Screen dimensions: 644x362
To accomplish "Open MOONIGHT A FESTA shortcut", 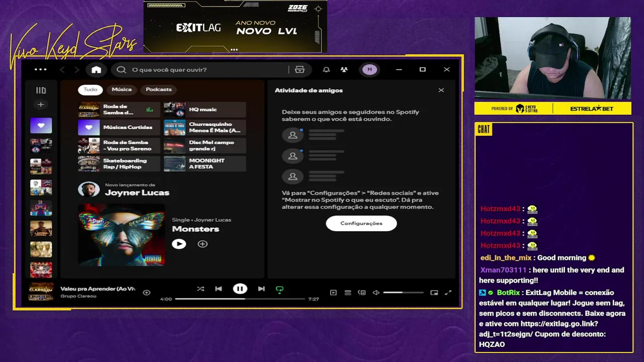I will (x=205, y=164).
